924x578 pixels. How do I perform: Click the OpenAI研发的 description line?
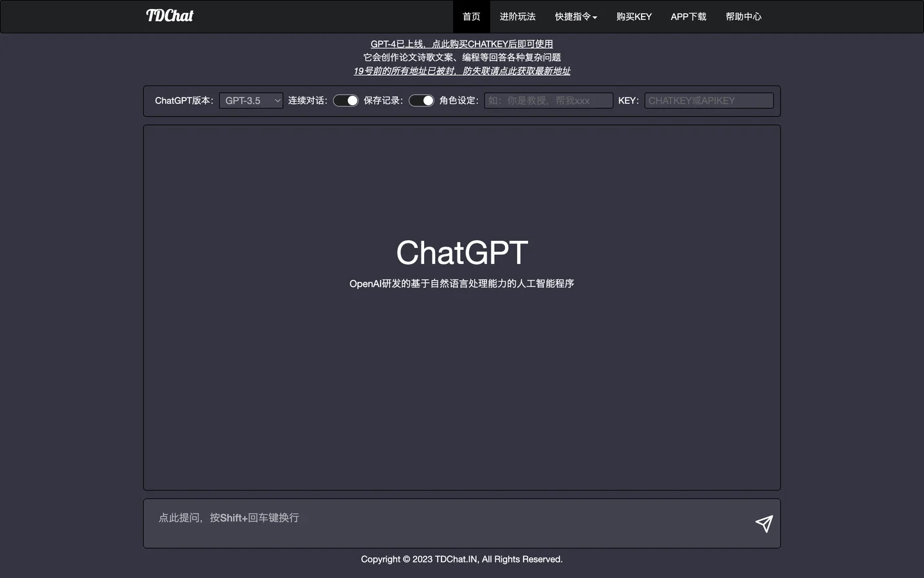coord(462,283)
